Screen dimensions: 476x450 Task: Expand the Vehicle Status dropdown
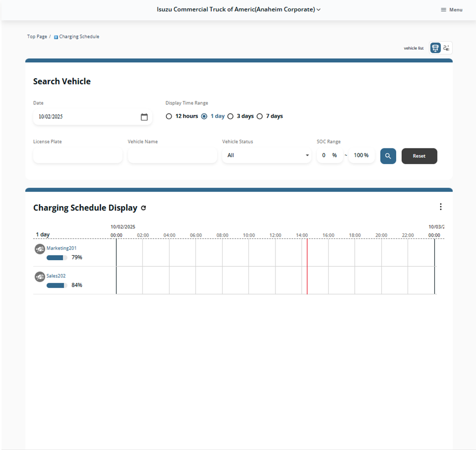point(267,155)
